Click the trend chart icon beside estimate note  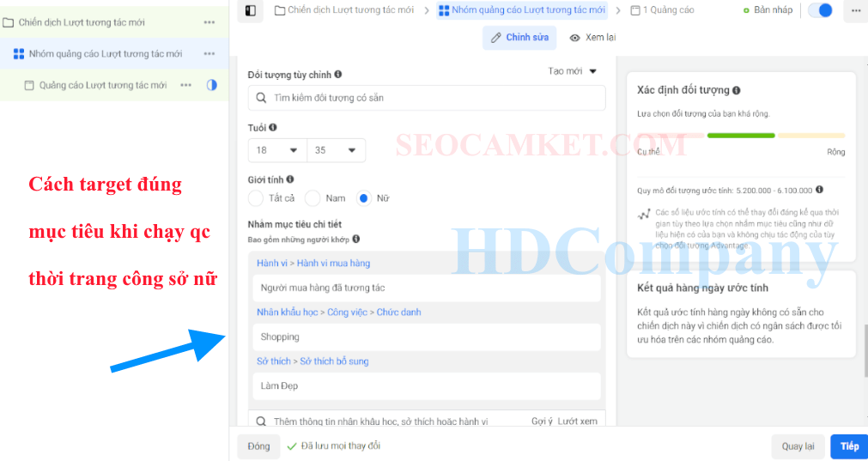click(x=643, y=215)
